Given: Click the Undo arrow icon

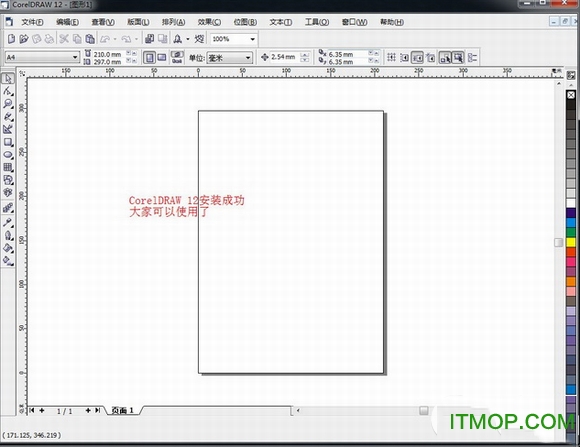Looking at the screenshot, I should (x=105, y=38).
